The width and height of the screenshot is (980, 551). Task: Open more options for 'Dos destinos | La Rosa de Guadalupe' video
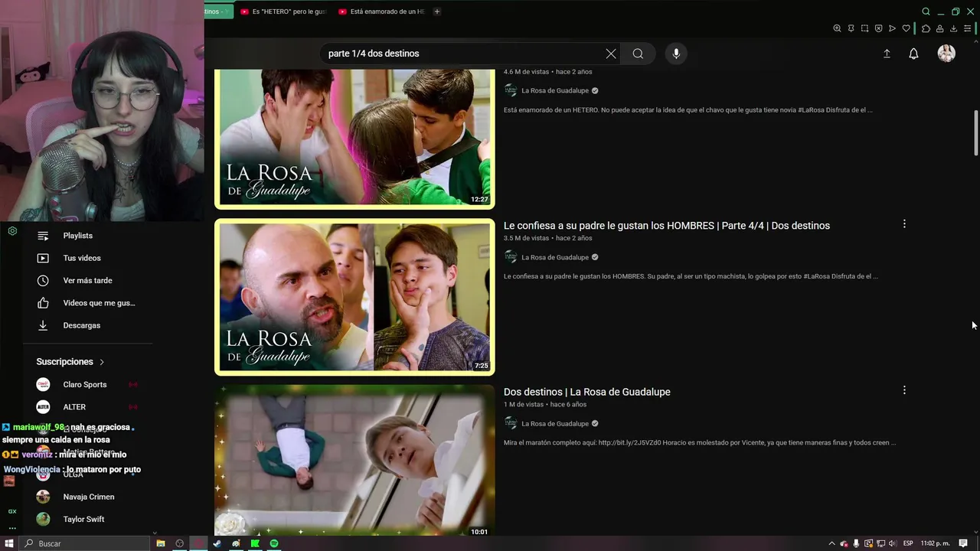pos(904,390)
